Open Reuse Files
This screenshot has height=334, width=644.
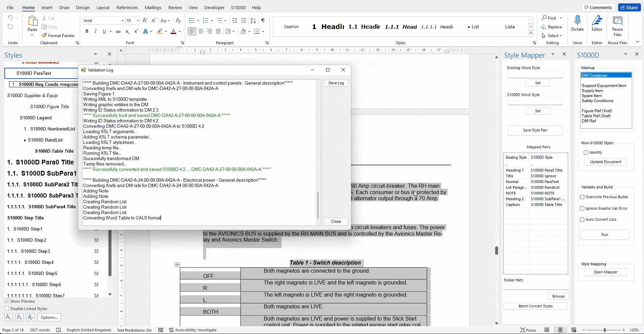pos(617,26)
